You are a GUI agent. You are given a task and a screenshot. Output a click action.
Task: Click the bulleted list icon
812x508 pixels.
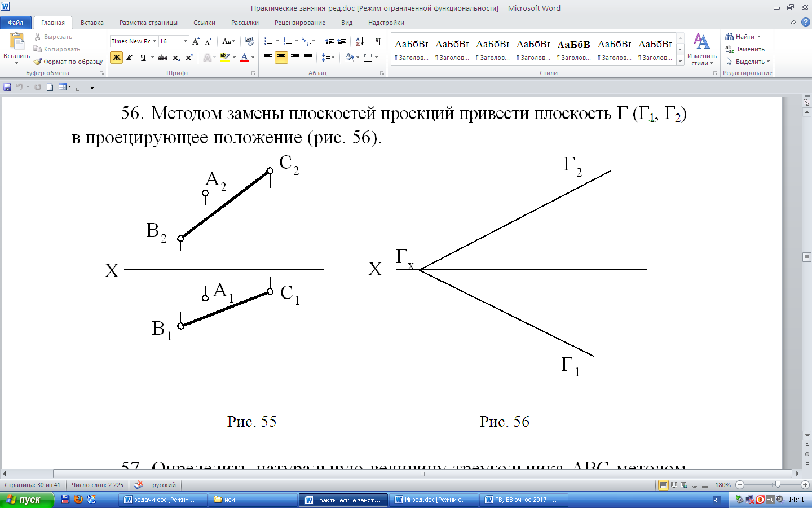(268, 41)
